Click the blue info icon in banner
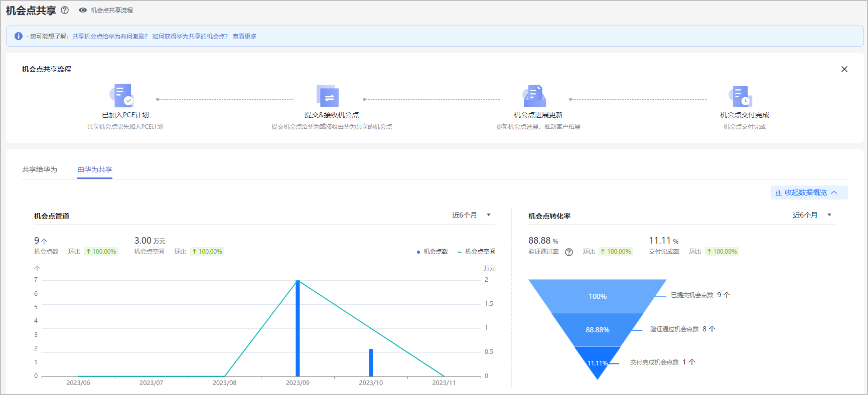Image resolution: width=868 pixels, height=395 pixels. tap(19, 36)
